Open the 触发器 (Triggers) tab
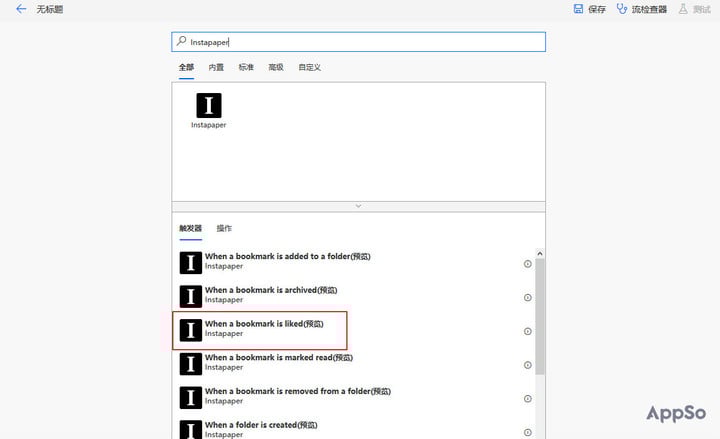Screen dimensions: 720x439 (191, 228)
